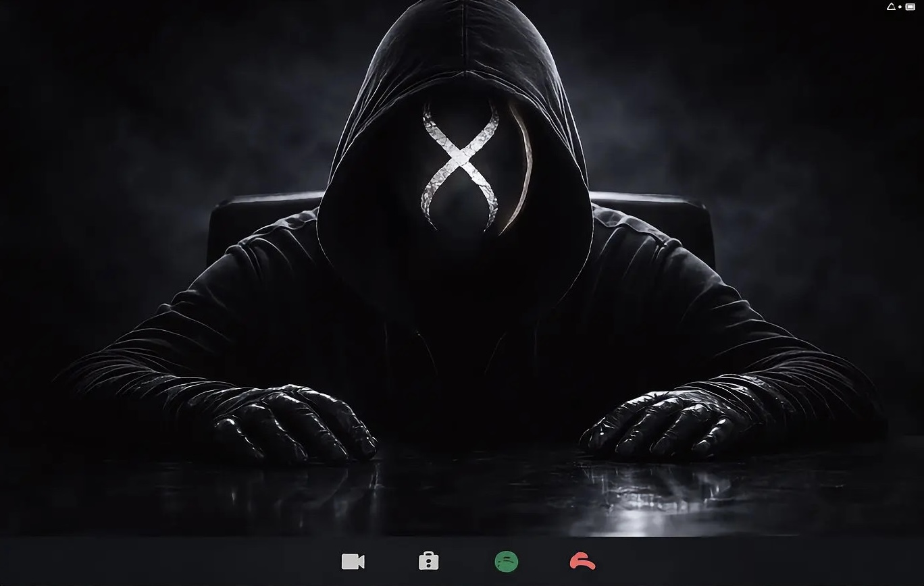
Task: End the call with red hang-up icon
Action: click(582, 562)
